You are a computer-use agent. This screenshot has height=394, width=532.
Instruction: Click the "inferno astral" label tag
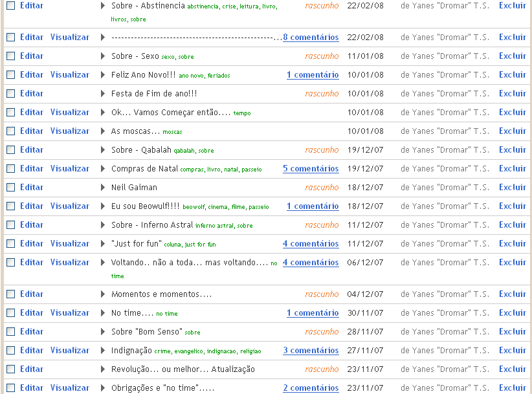click(x=214, y=226)
